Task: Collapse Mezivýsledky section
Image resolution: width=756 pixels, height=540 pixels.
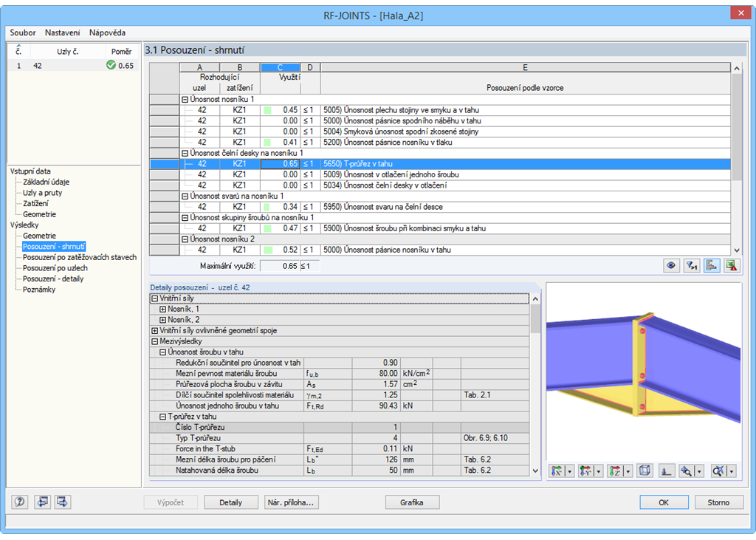Action: 155,342
